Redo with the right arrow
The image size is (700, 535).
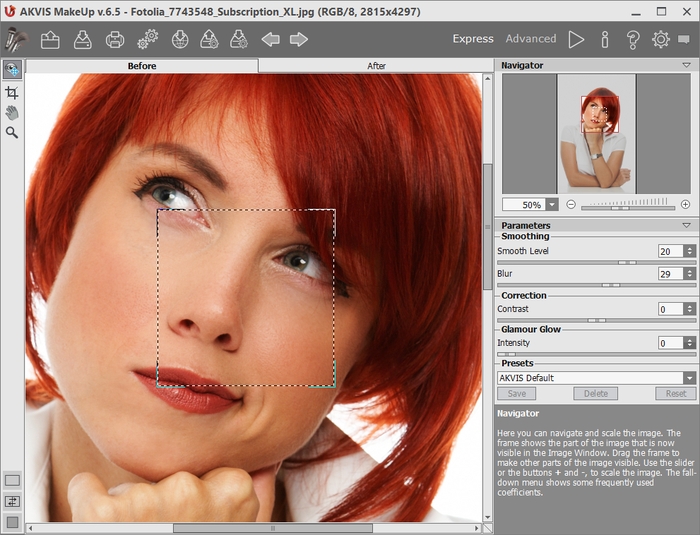(x=299, y=39)
